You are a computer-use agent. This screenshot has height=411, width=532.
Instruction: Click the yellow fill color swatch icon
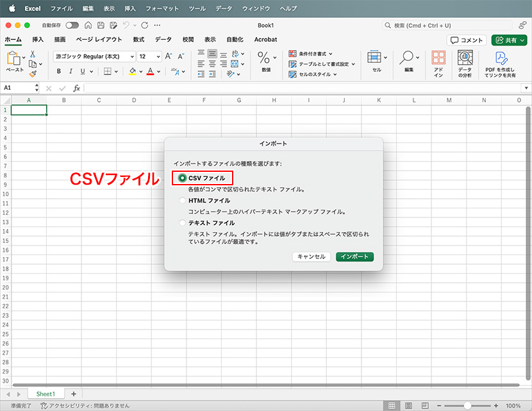point(133,71)
